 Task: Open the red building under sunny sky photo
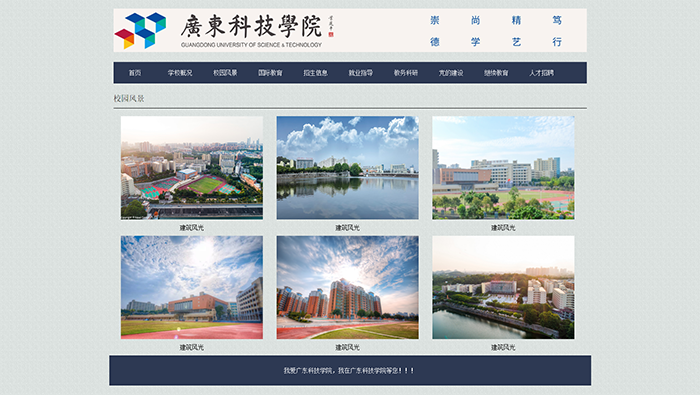click(x=192, y=287)
